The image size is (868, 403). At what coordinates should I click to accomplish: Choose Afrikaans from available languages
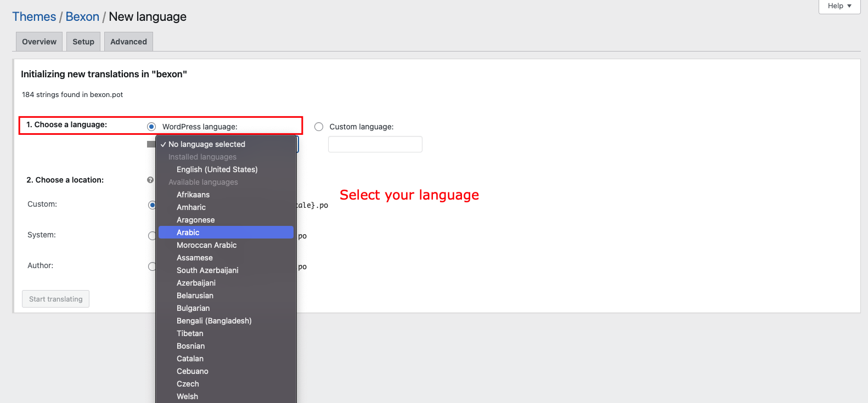pos(193,195)
